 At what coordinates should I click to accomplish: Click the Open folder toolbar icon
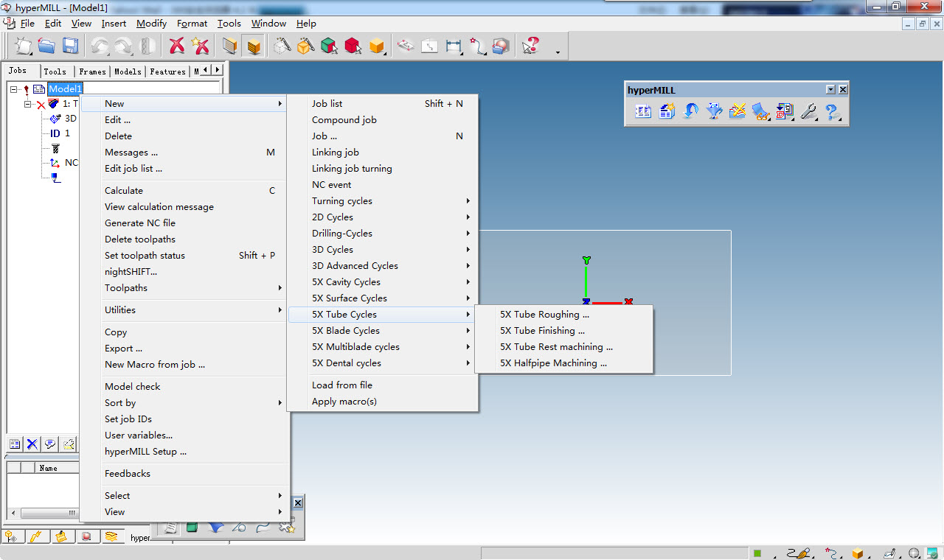pos(46,46)
